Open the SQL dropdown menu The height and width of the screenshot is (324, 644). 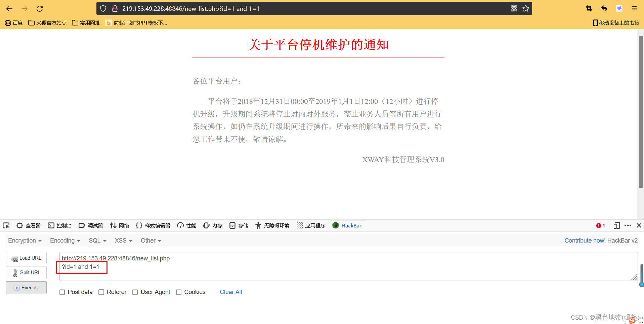97,241
